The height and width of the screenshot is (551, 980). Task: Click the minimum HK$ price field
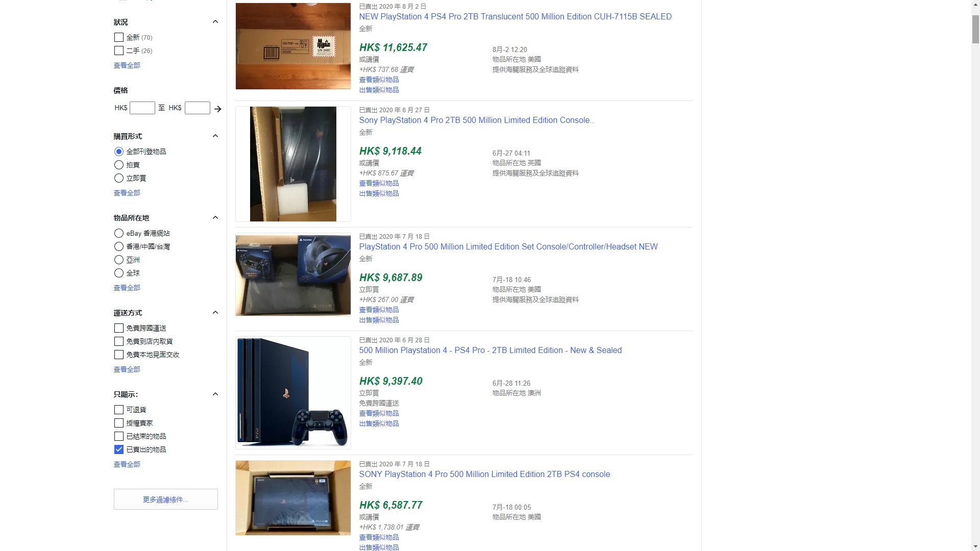[x=142, y=108]
